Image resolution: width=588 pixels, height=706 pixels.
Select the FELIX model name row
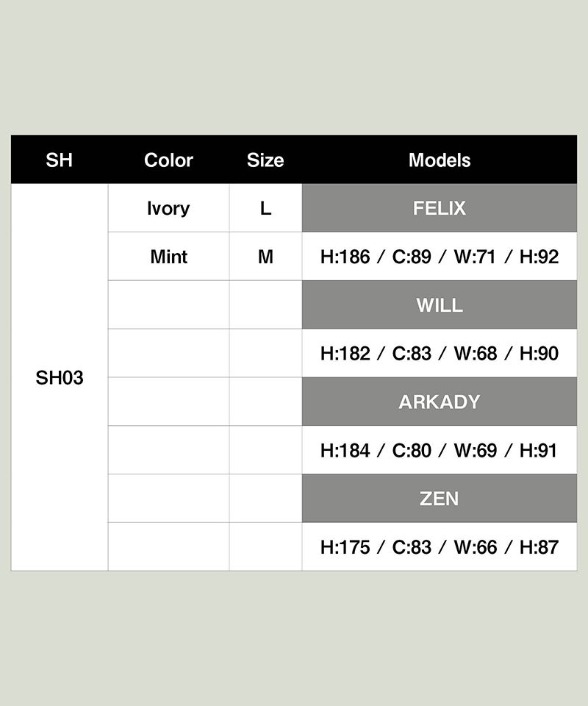pyautogui.click(x=440, y=208)
